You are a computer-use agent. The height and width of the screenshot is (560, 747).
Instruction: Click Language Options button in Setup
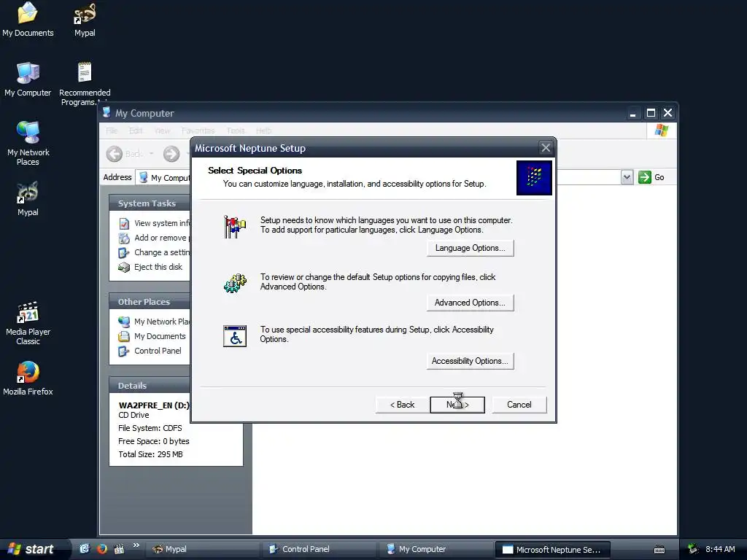(x=471, y=248)
